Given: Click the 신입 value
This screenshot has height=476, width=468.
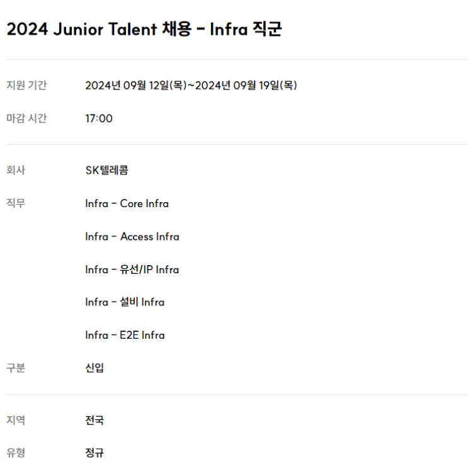Looking at the screenshot, I should click(x=94, y=368).
